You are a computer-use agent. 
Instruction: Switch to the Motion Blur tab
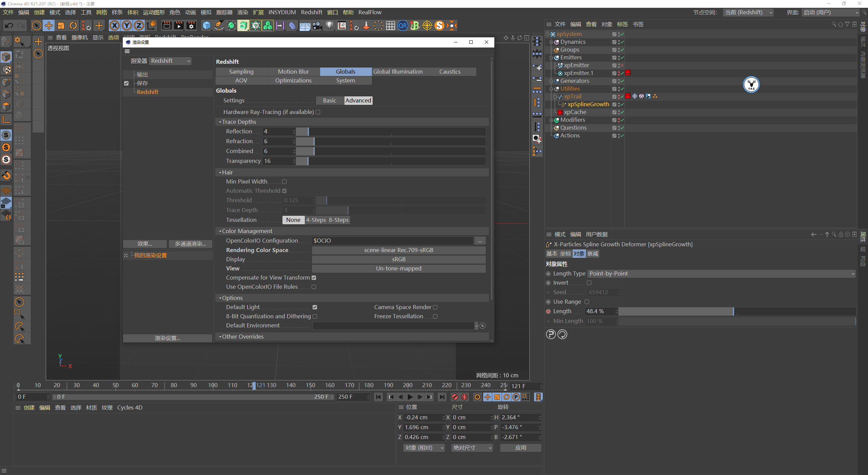pos(293,72)
